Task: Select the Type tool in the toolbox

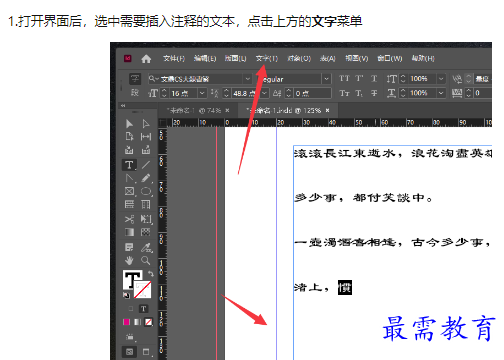Action: pyautogui.click(x=129, y=165)
